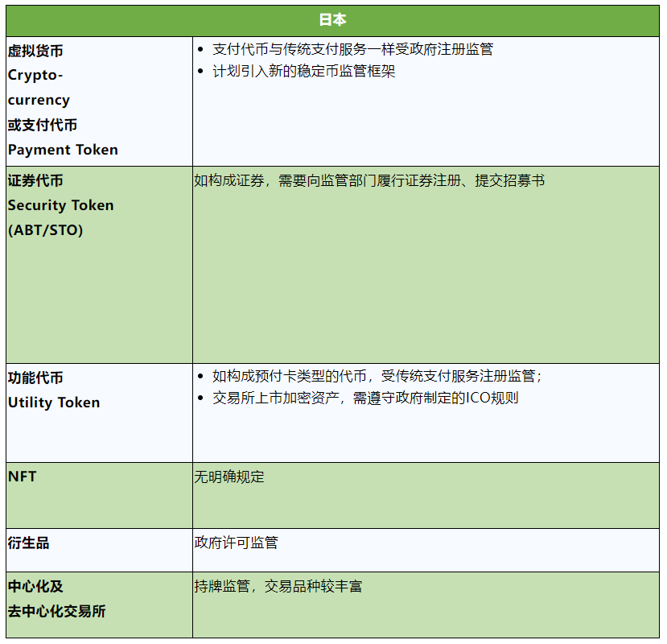The image size is (667, 644).
Task: Click the 去中心化交易所 label line
Action: tap(56, 611)
